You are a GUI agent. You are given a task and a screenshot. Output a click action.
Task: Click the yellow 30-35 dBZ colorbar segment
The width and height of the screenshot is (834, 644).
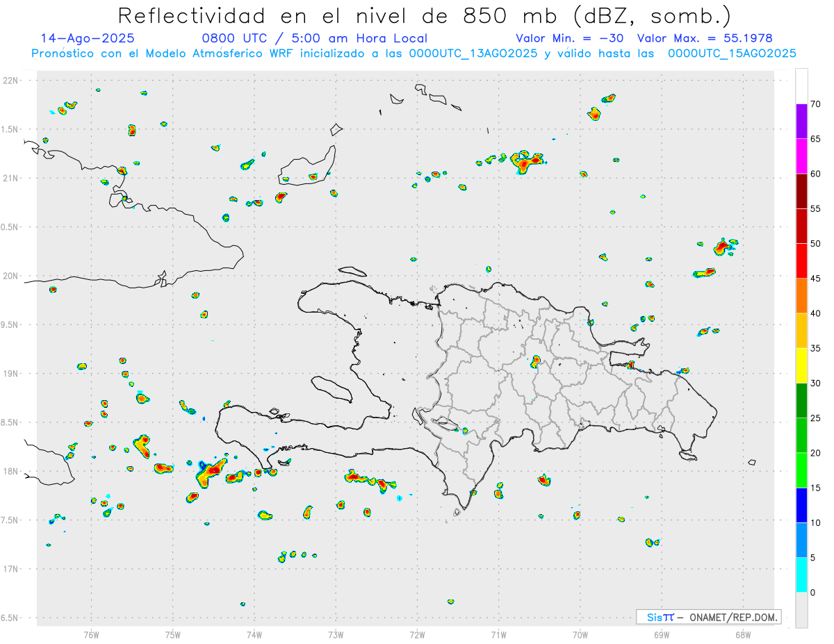pos(801,365)
